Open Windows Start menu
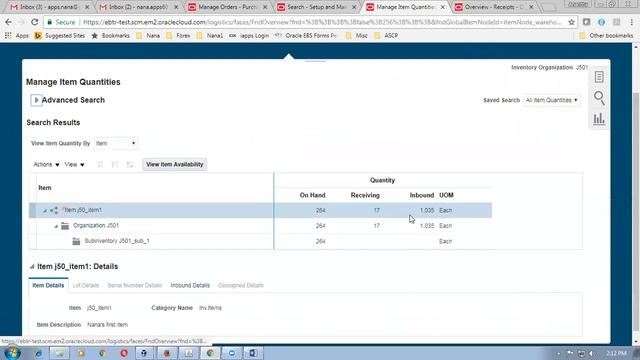Viewport: 640px width, 360px height. 12,353
